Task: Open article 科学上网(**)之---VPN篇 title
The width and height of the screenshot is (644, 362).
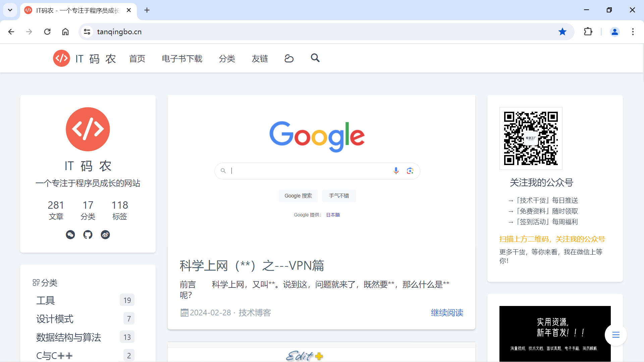Action: click(x=252, y=266)
